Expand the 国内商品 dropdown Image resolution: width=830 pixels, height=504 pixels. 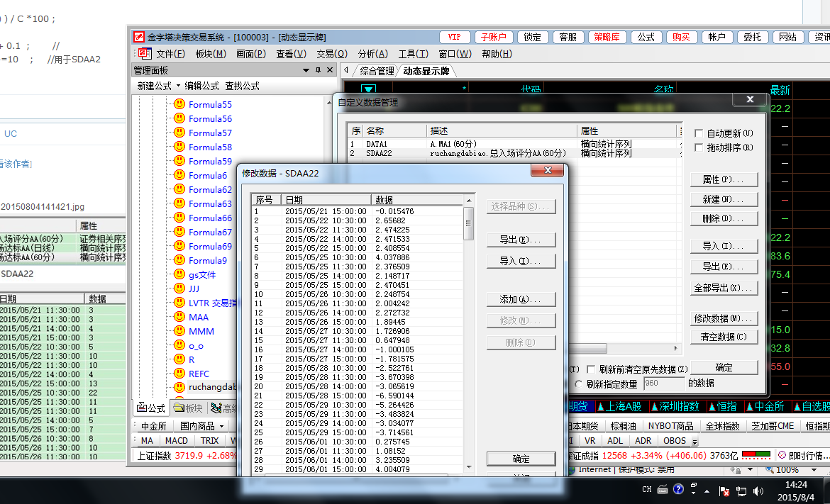tap(221, 426)
